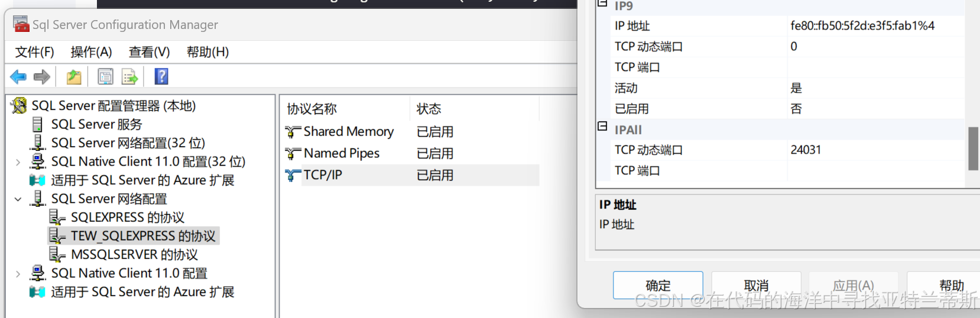
Task: Click the IP9 活动 value 是
Action: point(796,88)
